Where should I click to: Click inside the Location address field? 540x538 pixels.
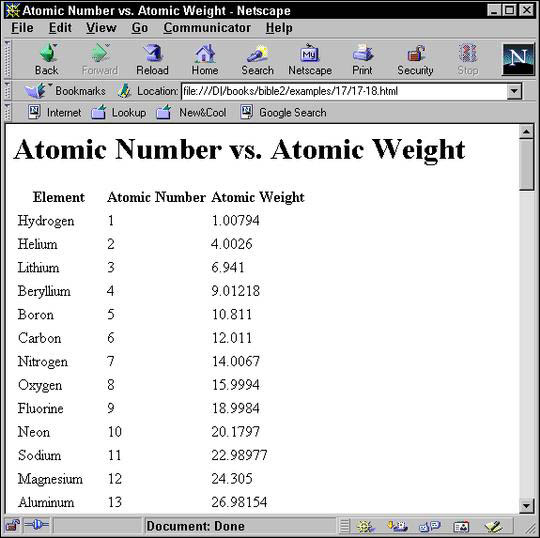point(344,91)
